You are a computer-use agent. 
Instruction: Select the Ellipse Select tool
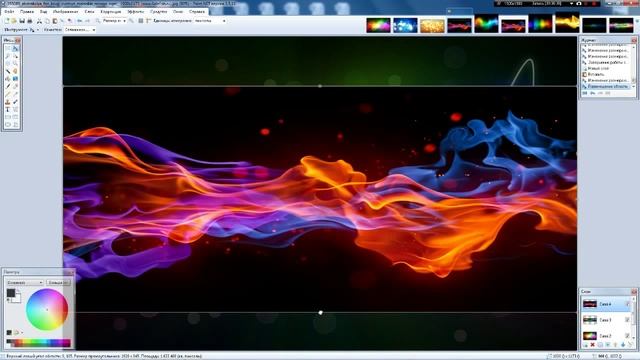[8, 63]
